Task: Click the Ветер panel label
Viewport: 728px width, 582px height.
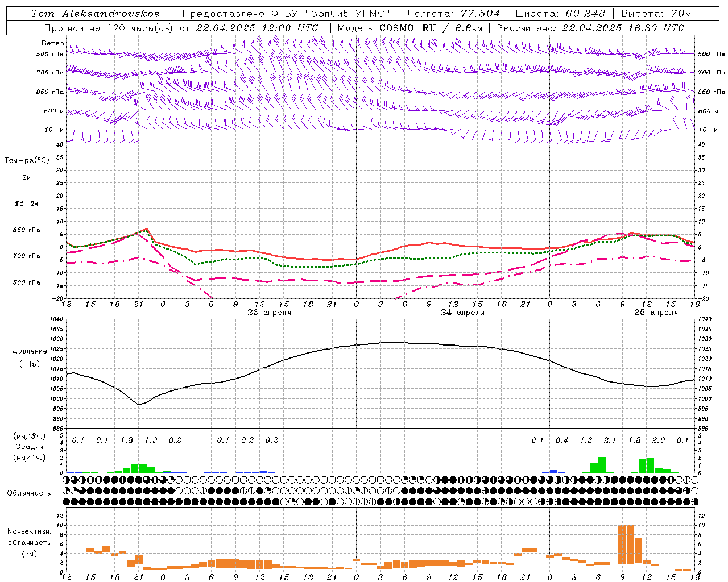Action: 52,43
